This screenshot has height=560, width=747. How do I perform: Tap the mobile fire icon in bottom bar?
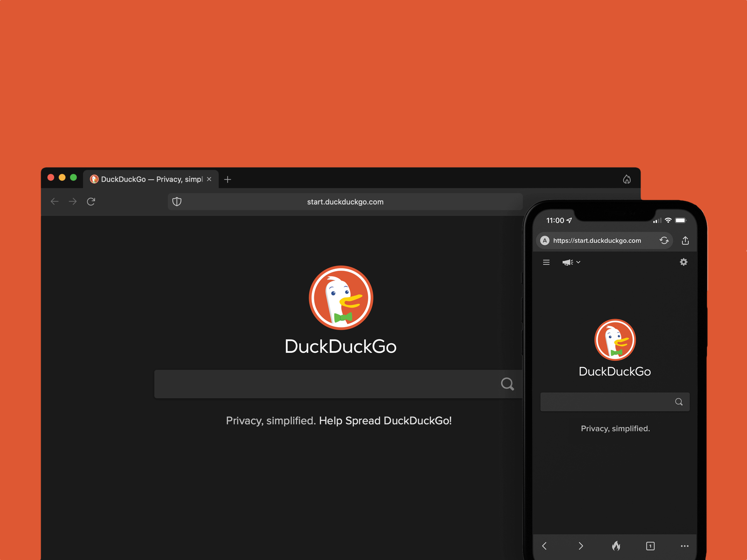point(616,546)
